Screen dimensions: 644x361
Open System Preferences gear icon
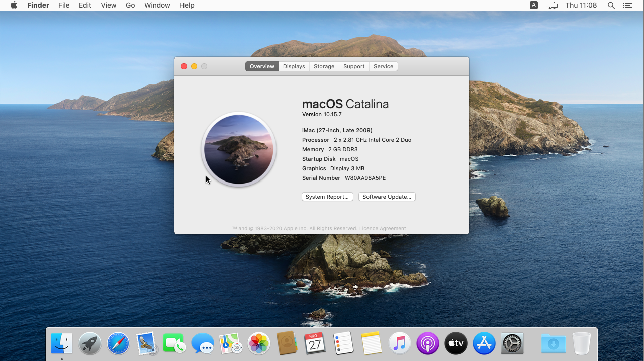tap(512, 344)
